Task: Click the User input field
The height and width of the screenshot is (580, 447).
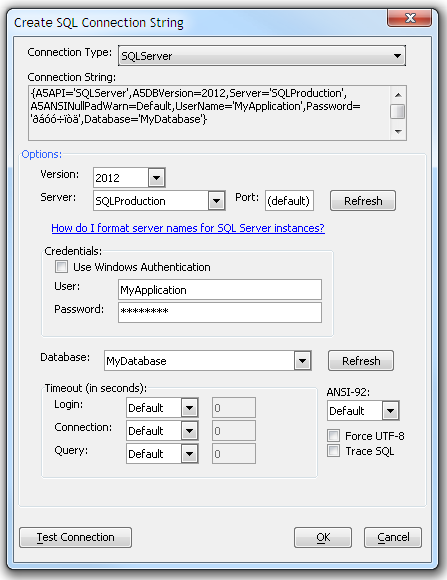Action: (220, 290)
